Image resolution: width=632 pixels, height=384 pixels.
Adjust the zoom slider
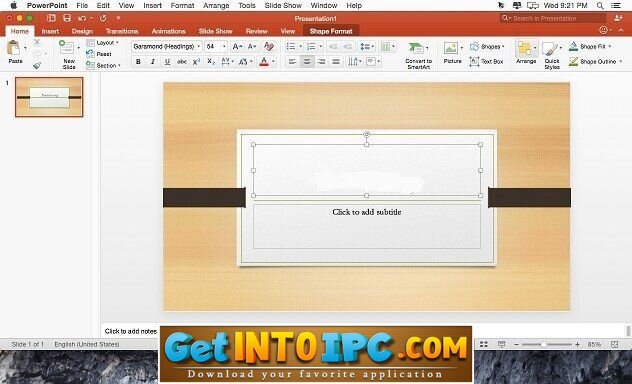point(544,345)
